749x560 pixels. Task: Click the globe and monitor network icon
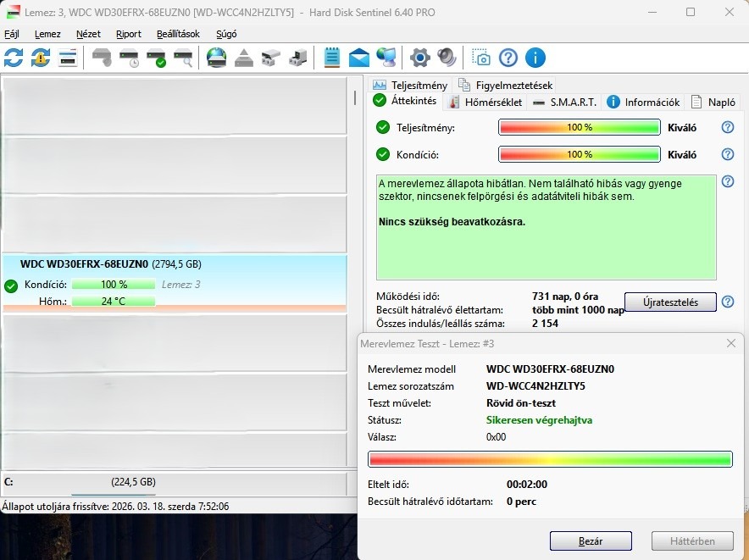386,58
